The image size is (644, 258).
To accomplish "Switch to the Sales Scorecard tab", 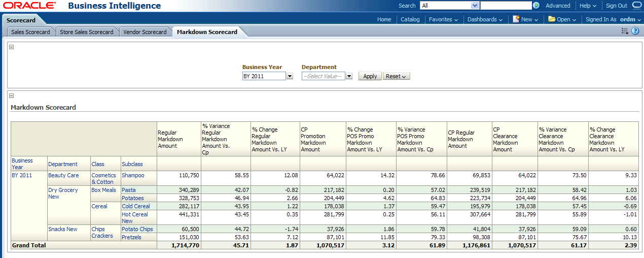I will [x=30, y=32].
